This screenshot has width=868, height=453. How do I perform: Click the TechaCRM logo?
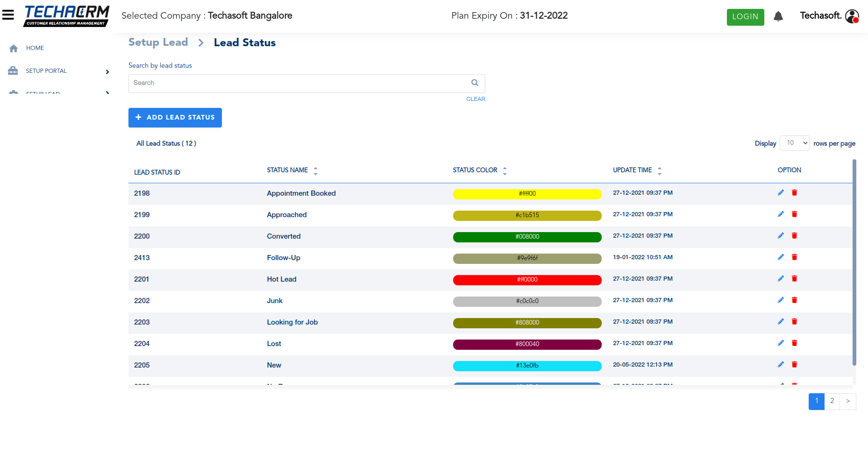point(66,16)
